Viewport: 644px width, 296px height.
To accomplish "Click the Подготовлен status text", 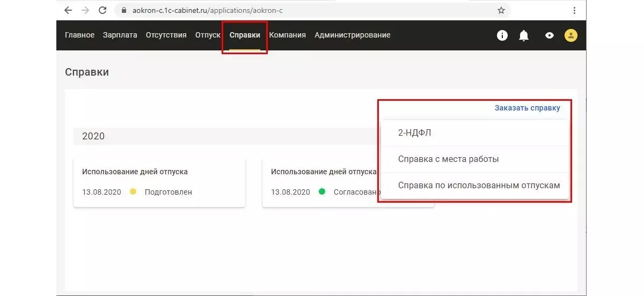I will point(169,192).
